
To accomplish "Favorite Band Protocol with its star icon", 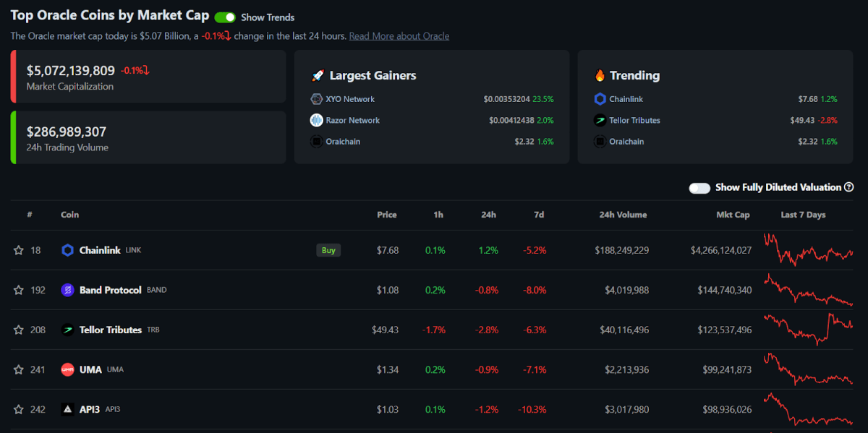I will coord(19,290).
